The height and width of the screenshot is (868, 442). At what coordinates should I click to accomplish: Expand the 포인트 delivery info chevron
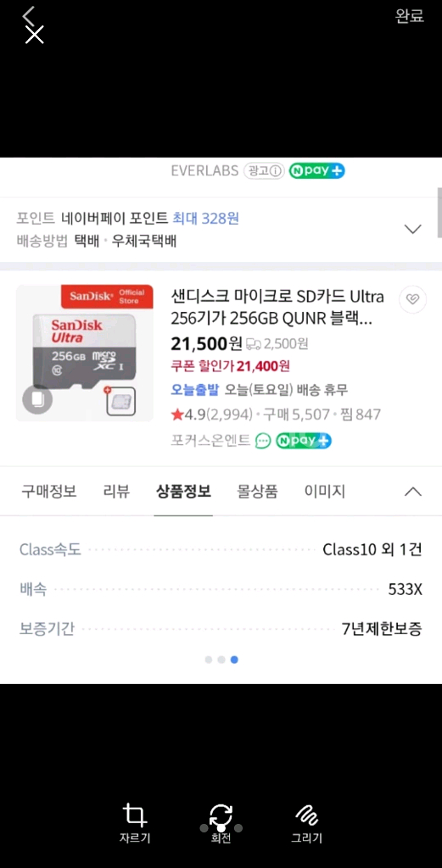pyautogui.click(x=413, y=229)
